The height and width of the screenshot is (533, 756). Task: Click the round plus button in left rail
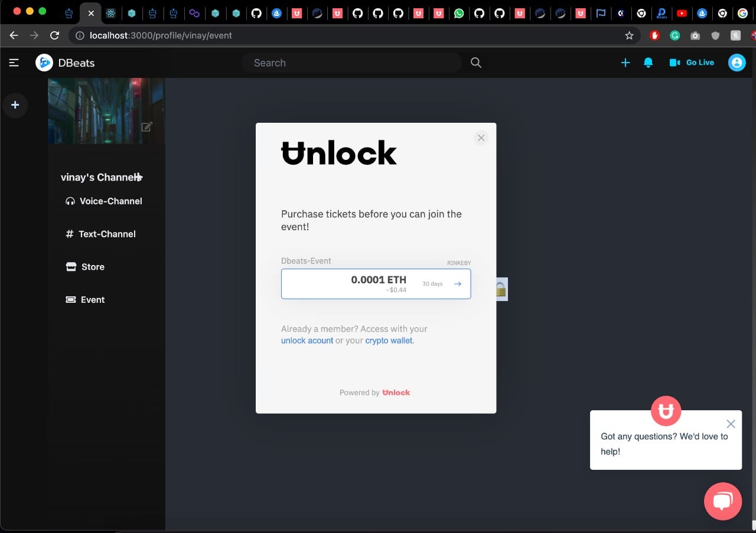coord(15,105)
